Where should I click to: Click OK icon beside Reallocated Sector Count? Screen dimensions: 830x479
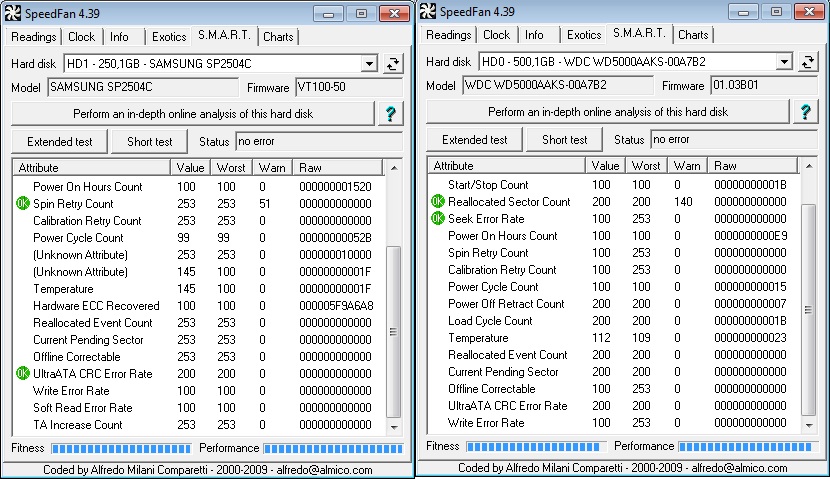point(438,201)
